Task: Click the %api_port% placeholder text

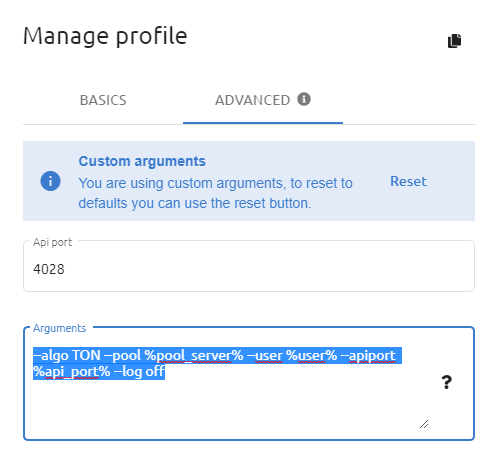Action: point(71,371)
